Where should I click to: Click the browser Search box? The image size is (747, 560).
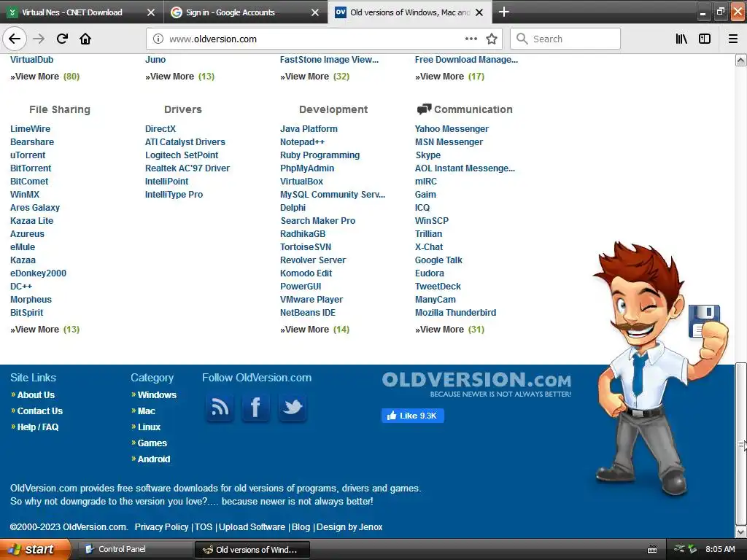565,39
